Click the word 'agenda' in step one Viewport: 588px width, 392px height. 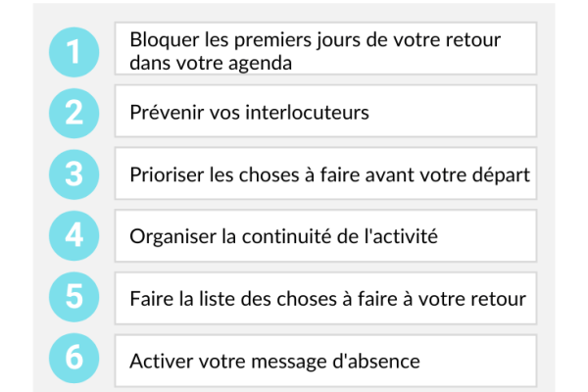[267, 63]
